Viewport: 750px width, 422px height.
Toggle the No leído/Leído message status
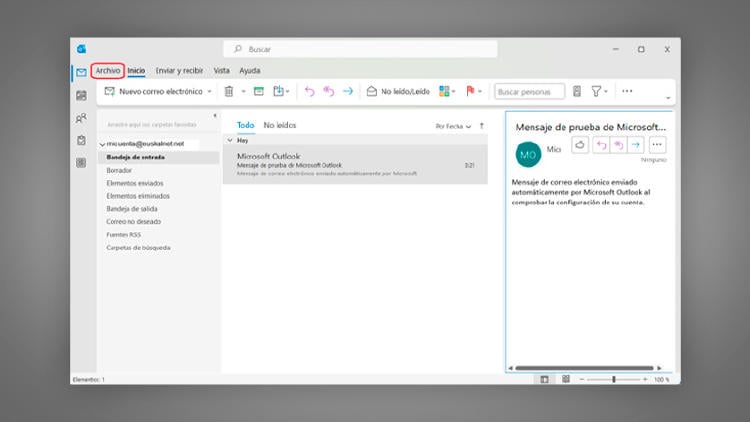pos(398,91)
